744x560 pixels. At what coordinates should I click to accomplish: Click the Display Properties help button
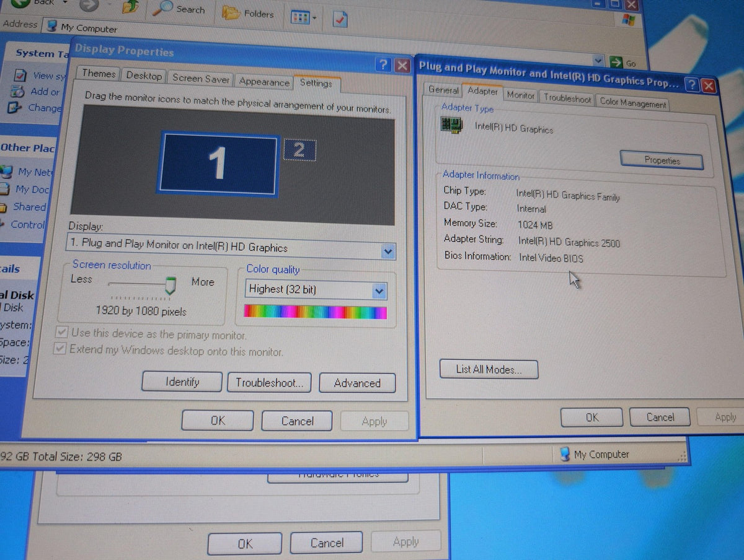tap(383, 65)
